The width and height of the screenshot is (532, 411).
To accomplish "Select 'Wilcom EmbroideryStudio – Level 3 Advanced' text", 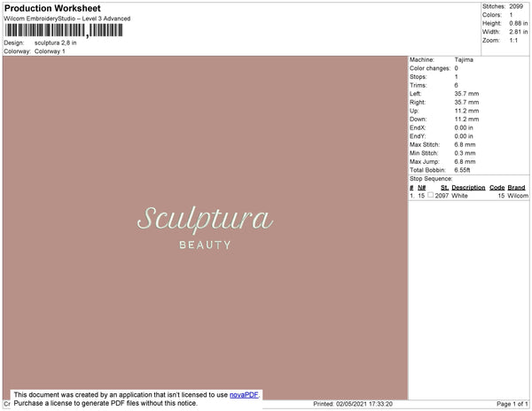I will coord(67,19).
